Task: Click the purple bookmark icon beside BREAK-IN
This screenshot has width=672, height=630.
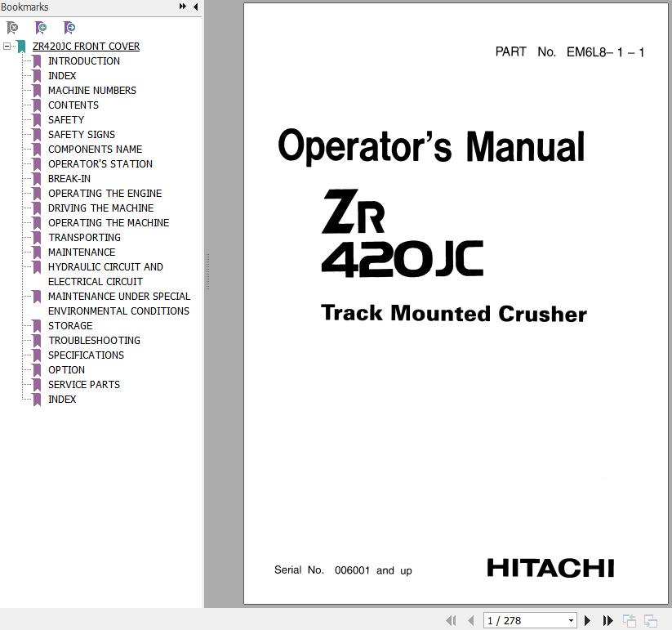Action: tap(38, 178)
